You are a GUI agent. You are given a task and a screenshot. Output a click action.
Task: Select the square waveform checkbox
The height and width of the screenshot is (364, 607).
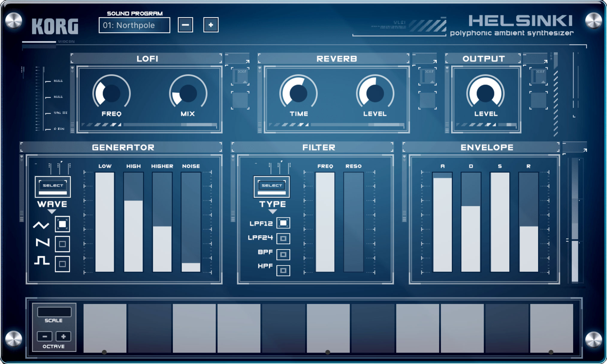tap(62, 264)
